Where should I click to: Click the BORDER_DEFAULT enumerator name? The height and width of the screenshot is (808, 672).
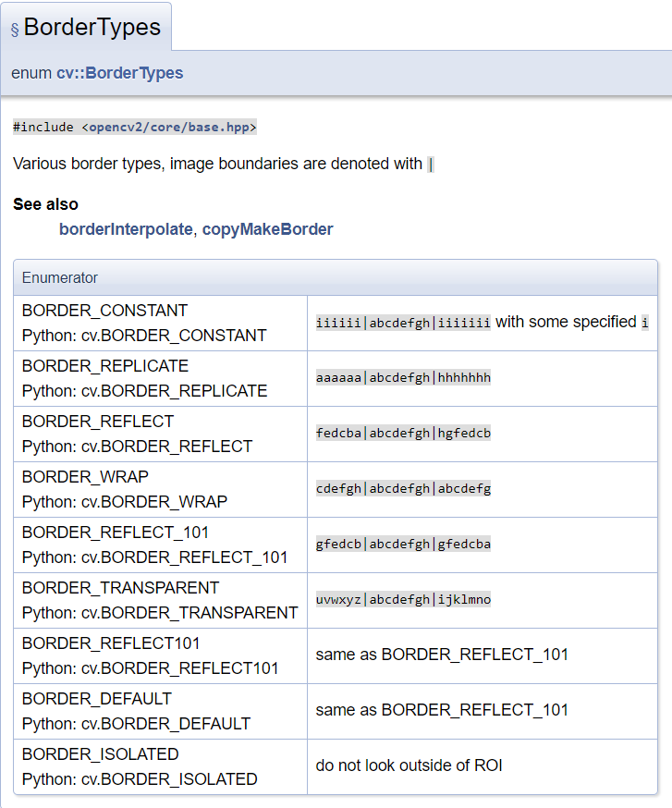[97, 699]
